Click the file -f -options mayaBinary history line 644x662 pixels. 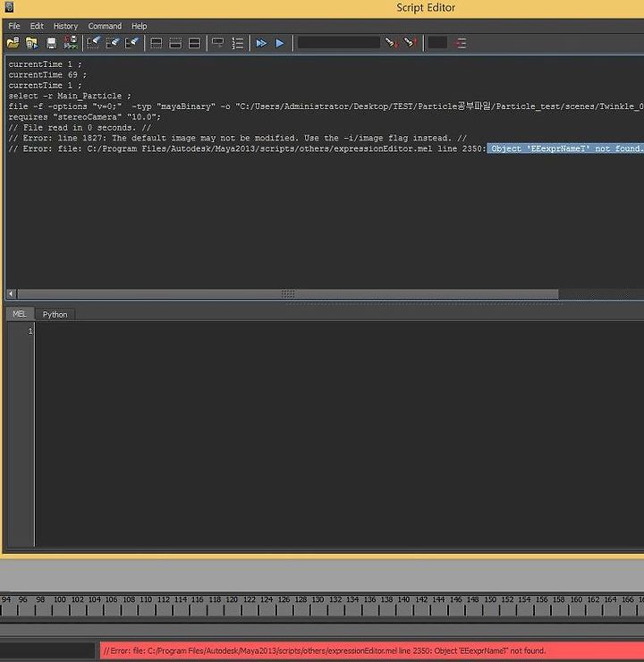pyautogui.click(x=326, y=106)
